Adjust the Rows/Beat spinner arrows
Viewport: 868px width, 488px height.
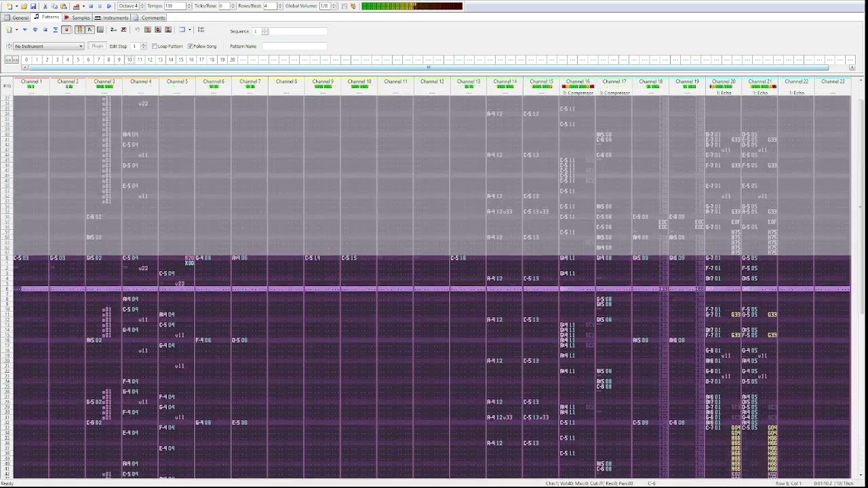tap(279, 6)
